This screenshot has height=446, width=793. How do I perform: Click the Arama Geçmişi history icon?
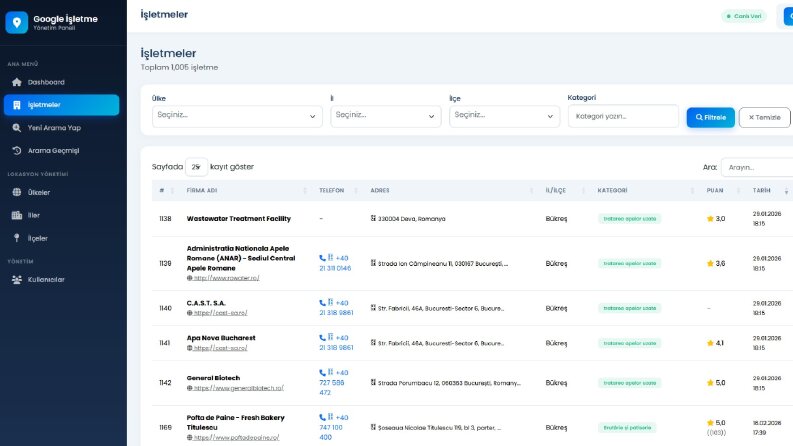(17, 151)
